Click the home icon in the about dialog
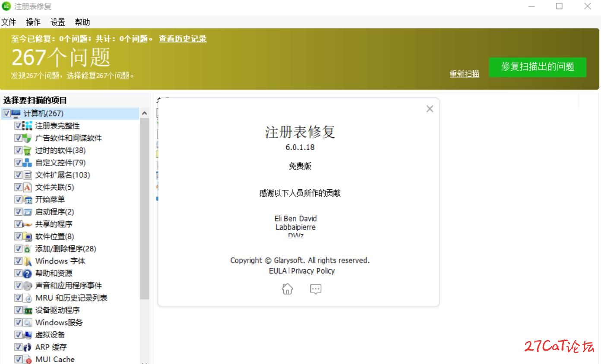 (x=287, y=289)
